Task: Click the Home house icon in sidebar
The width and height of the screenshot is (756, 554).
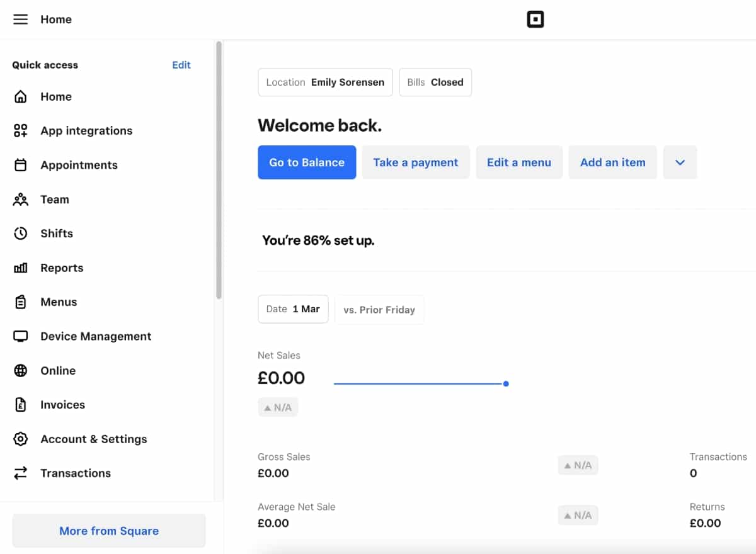Action: coord(21,96)
